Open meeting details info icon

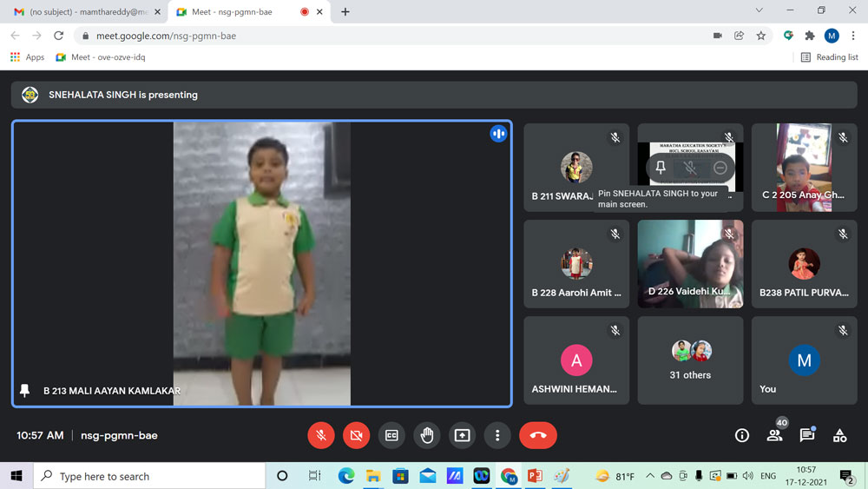(x=741, y=435)
